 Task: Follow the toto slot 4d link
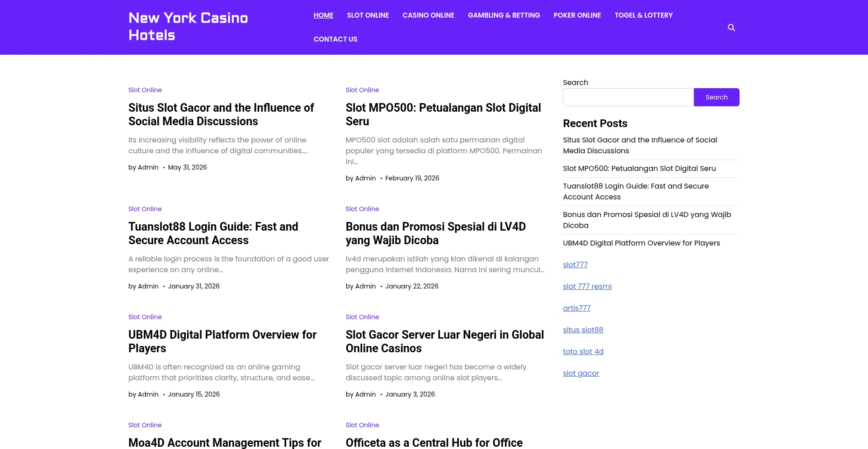(x=583, y=352)
